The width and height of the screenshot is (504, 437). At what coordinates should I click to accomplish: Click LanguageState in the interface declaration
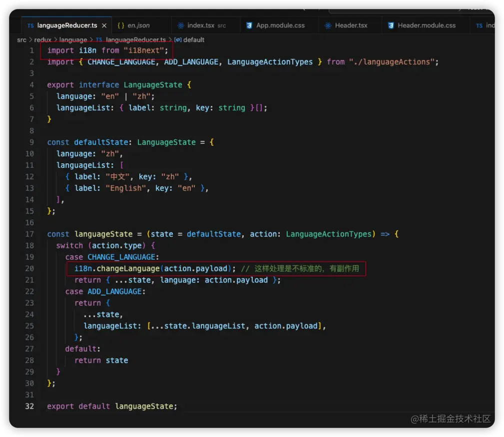(x=153, y=85)
